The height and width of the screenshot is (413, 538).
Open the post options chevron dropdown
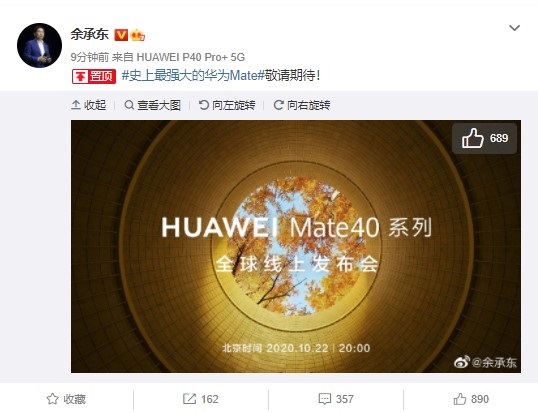[x=514, y=28]
